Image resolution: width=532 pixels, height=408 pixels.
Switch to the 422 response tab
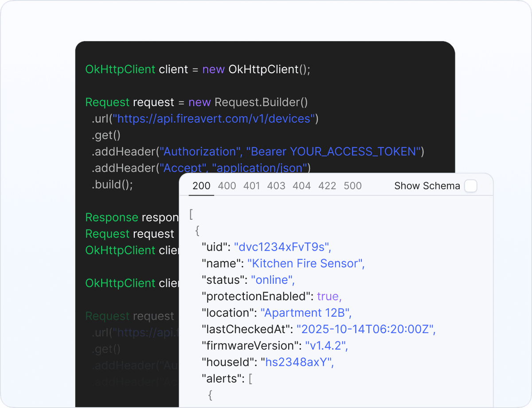coord(327,186)
